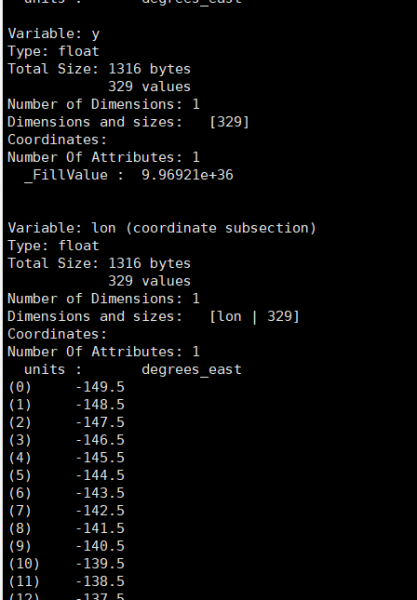Click the _FillValue 9.96921e+36 value
Viewport: 417px width, 600px height.
click(x=187, y=175)
